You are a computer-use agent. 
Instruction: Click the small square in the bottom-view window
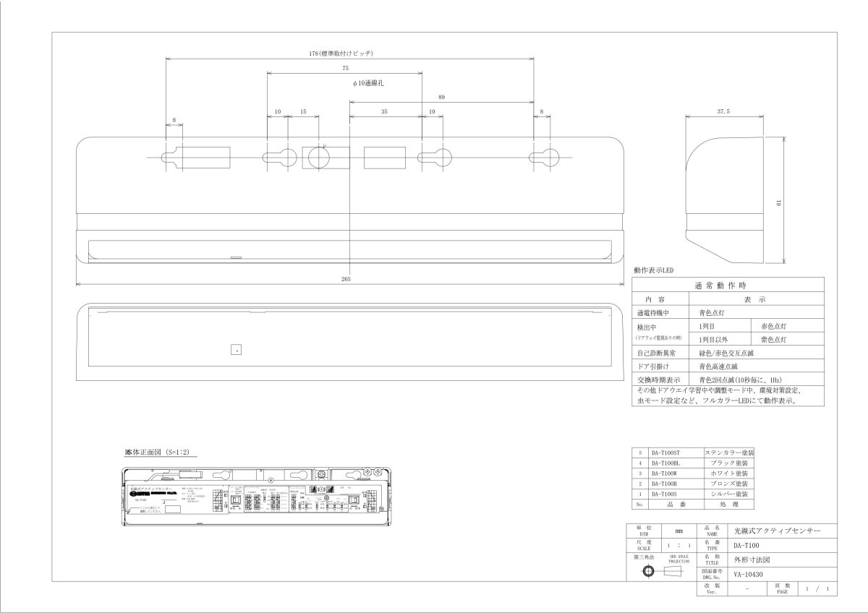234,350
